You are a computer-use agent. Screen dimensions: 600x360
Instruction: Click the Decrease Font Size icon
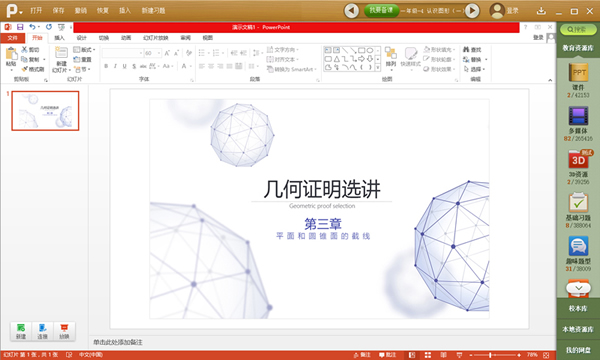click(176, 53)
